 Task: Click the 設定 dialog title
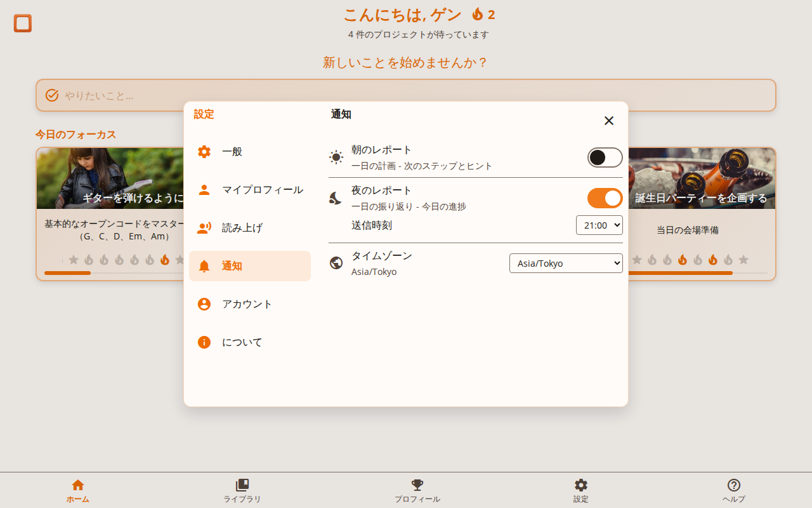204,114
